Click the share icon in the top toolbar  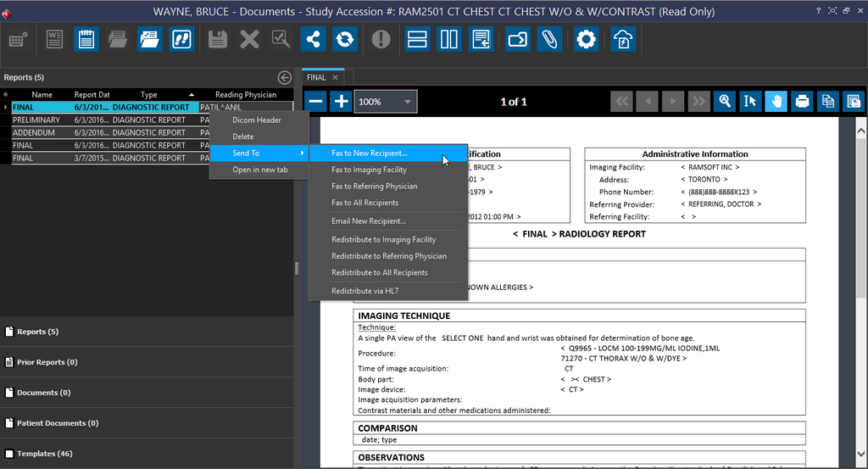point(313,39)
